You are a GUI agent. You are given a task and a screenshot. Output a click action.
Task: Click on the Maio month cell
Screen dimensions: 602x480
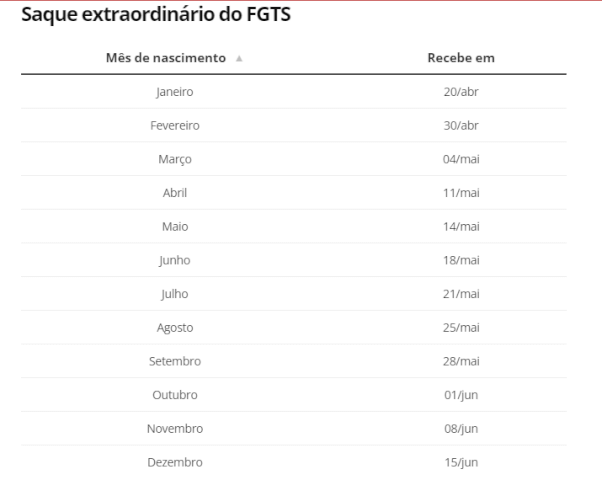click(175, 226)
